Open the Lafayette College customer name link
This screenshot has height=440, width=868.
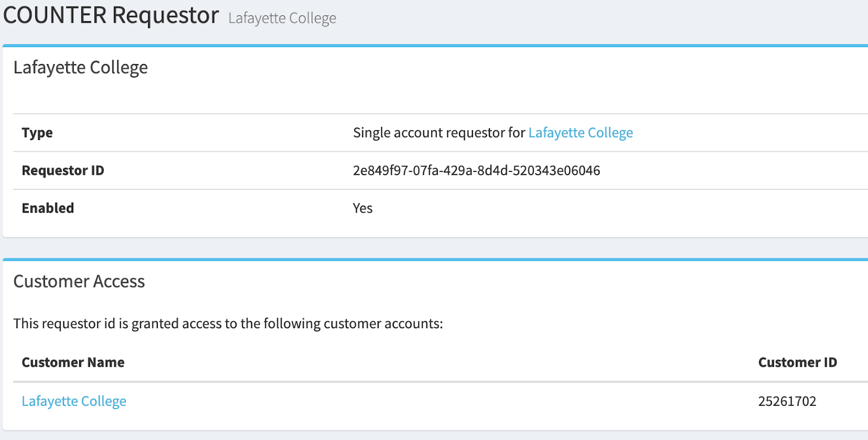74,401
